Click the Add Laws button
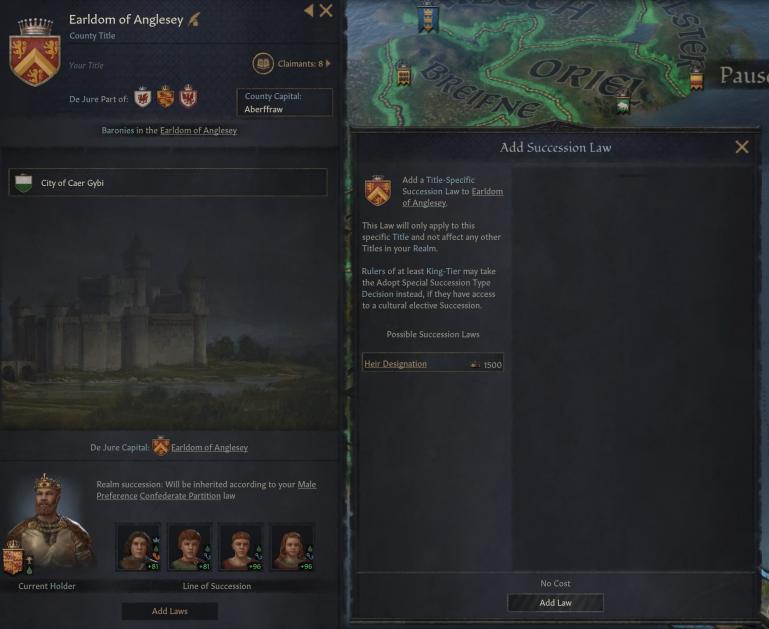The height and width of the screenshot is (629, 769). 170,611
